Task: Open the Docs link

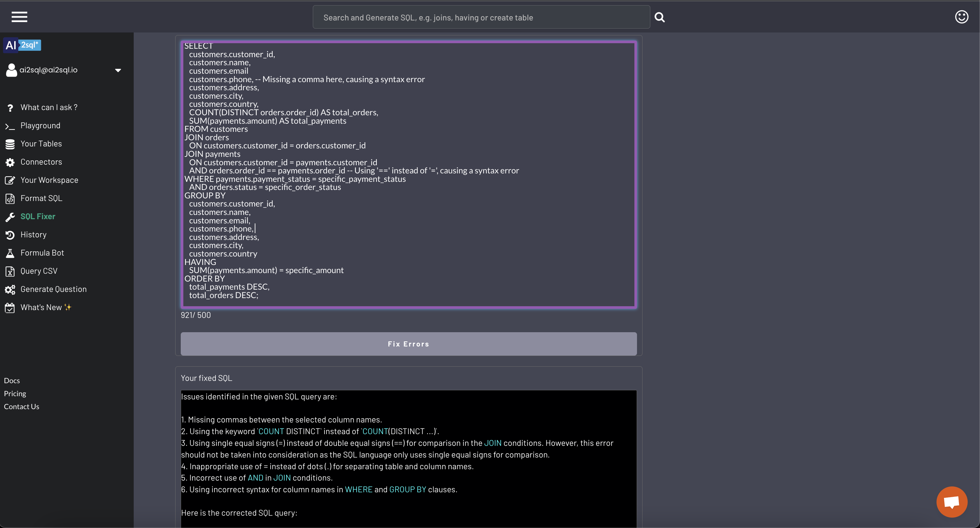Action: pyautogui.click(x=12, y=381)
